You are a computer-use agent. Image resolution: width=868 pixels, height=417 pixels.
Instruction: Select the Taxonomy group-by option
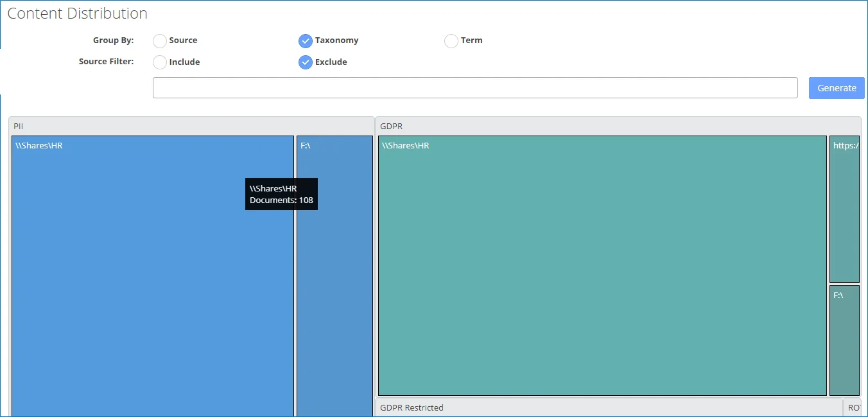tap(306, 41)
